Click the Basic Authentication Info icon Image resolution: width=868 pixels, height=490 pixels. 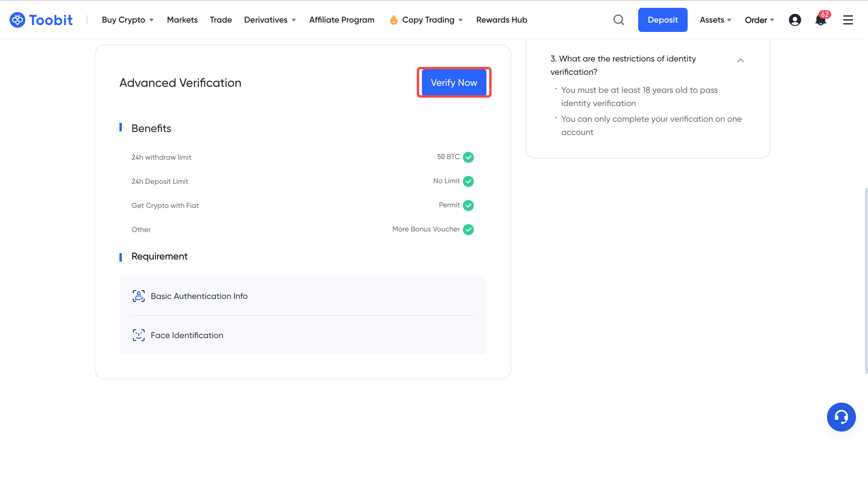[x=138, y=296]
